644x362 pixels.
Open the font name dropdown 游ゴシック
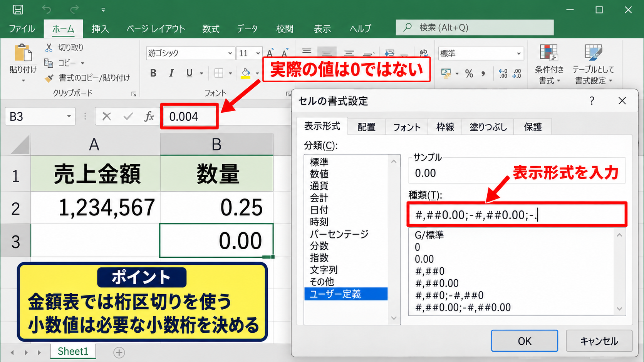(x=230, y=53)
